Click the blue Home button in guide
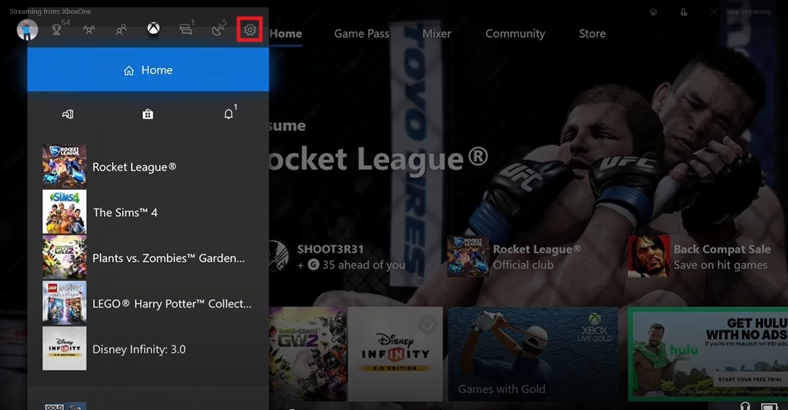The width and height of the screenshot is (788, 410). click(x=148, y=70)
